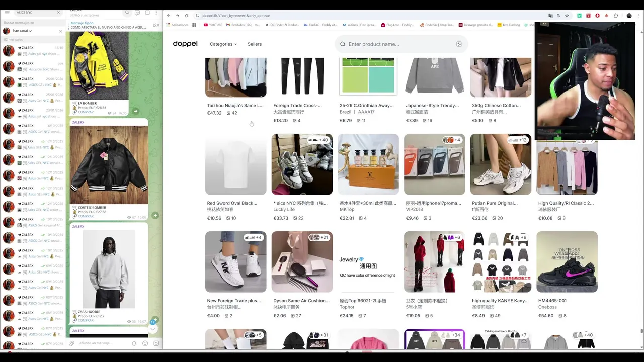Click COMPRAR under ZARA HOODIE
Screen dimensions: 644x362
(x=86, y=320)
